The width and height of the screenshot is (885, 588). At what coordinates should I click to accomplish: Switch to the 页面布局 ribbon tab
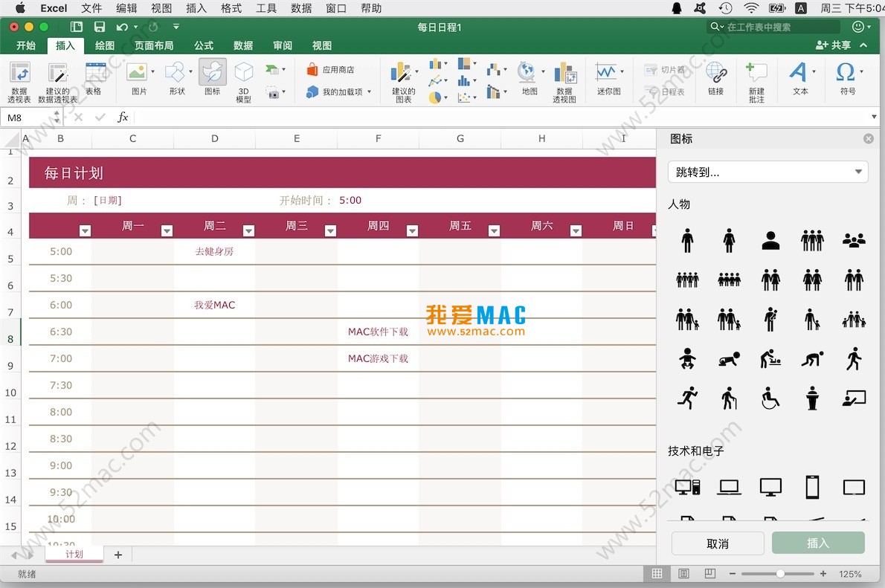coord(154,45)
